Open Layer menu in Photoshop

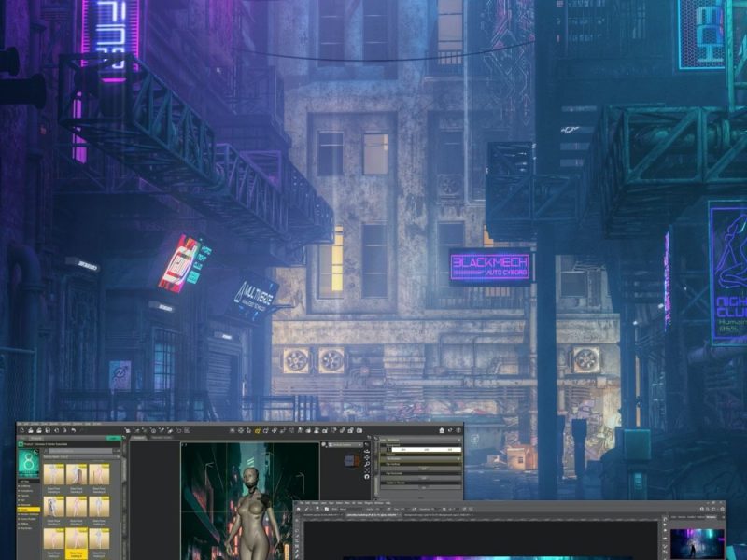pos(324,503)
